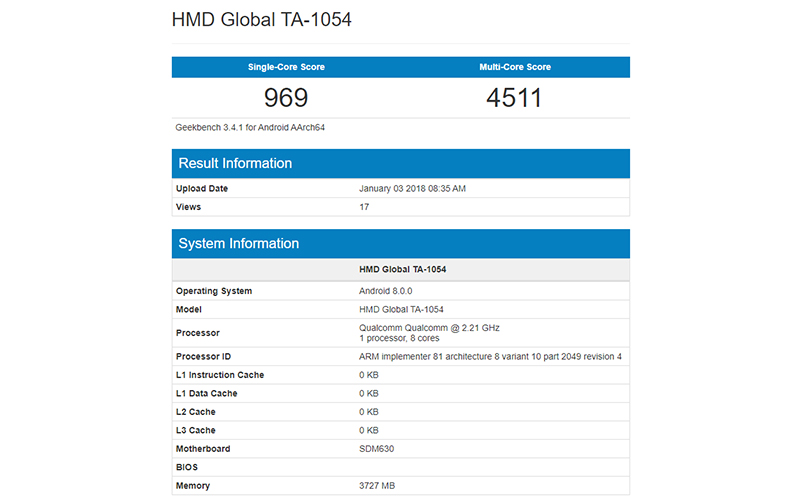Viewport: 800px width, 500px height.
Task: Click the L3 Cache label
Action: (195, 430)
